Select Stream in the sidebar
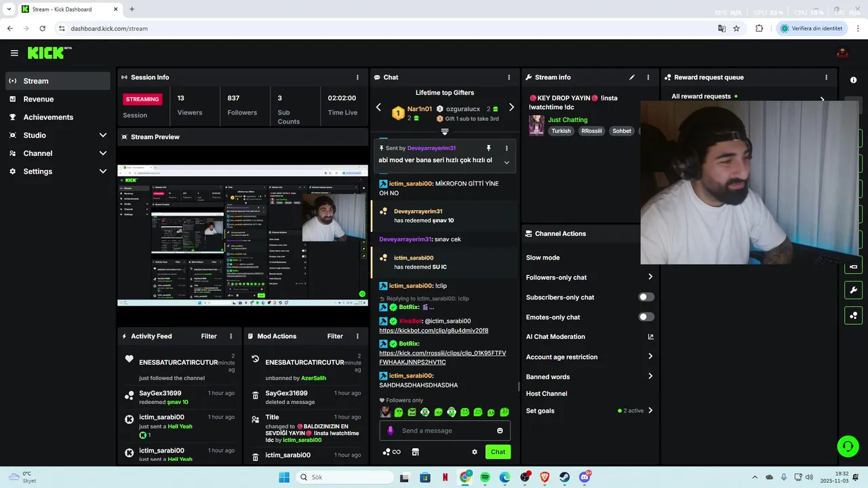The width and height of the screenshot is (868, 488). 58,81
